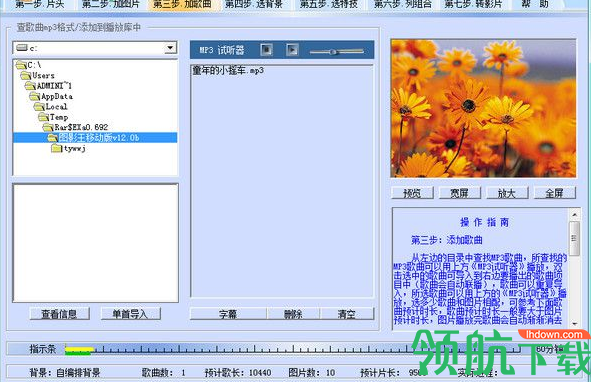Click the 歌曲数: 1 status entry
This screenshot has width=591, height=382.
(164, 373)
